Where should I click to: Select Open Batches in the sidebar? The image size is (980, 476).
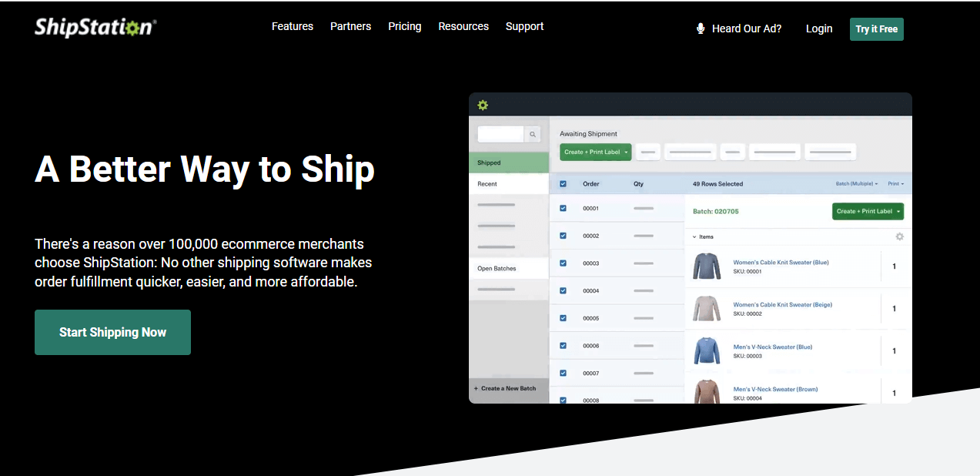coord(509,268)
